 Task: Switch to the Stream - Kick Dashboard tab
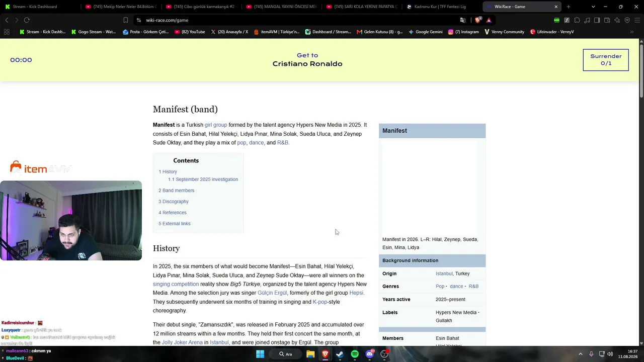point(40,7)
